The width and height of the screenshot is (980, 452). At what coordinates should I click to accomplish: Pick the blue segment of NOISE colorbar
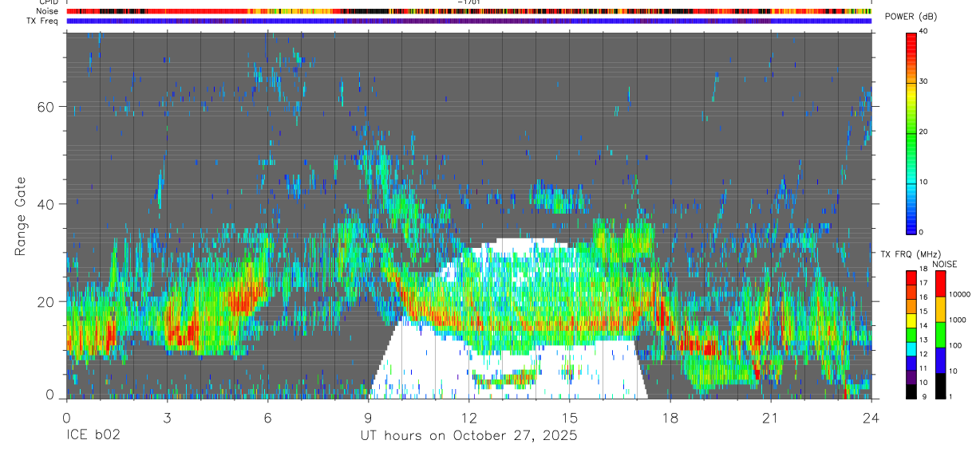pos(940,360)
